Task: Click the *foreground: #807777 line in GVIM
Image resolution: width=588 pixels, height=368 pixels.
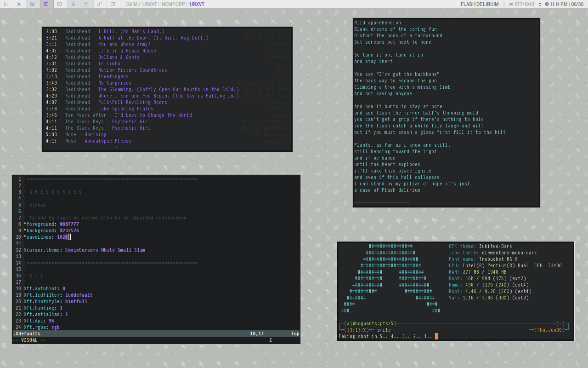Action: (x=51, y=224)
